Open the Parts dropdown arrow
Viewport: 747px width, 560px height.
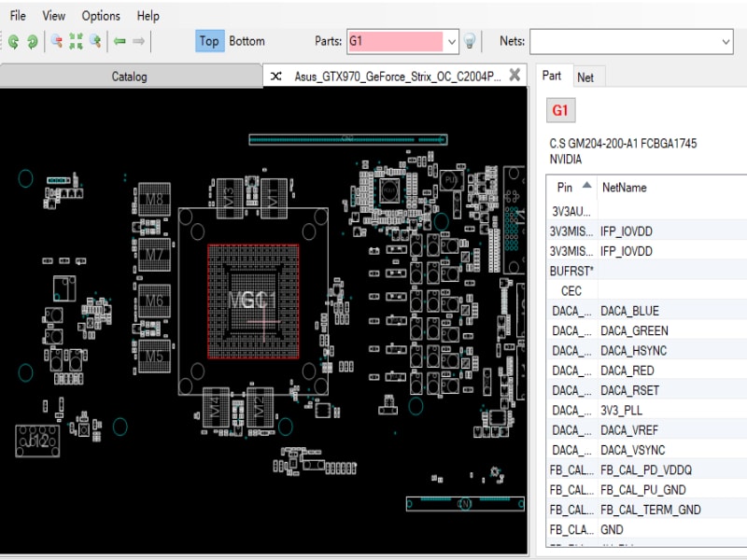[x=452, y=42]
